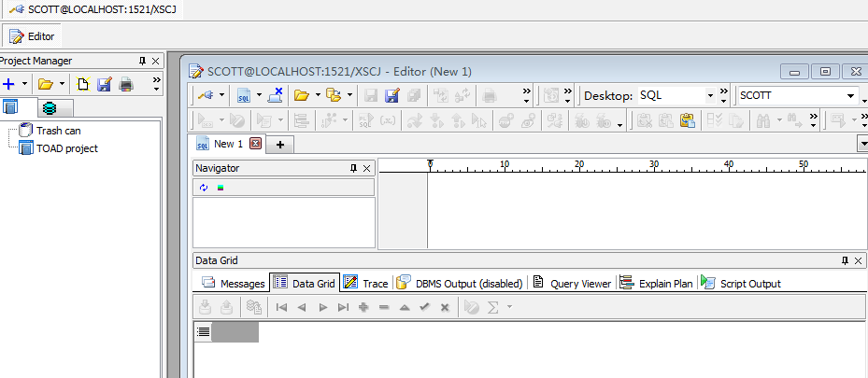Viewport: 868px width, 378px height.
Task: Select the Data Grid tab
Action: click(305, 283)
